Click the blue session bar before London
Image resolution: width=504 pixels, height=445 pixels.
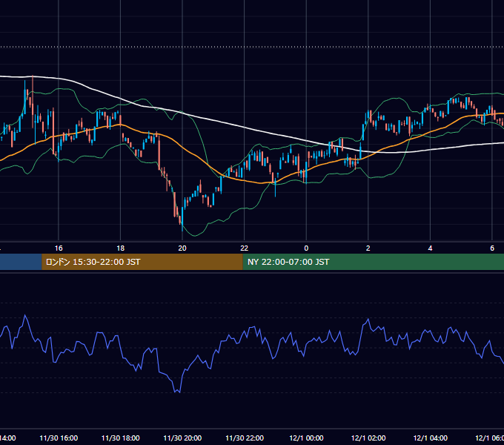coord(21,262)
